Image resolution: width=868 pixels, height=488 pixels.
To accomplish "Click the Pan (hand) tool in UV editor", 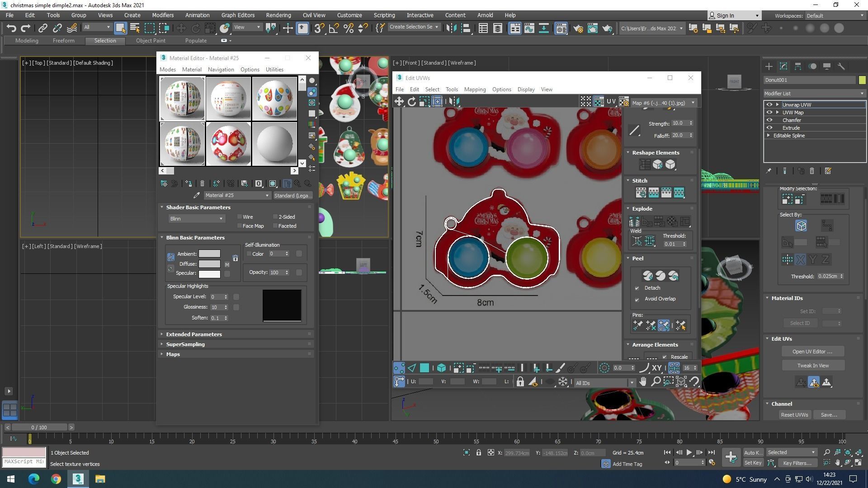I will pos(642,382).
